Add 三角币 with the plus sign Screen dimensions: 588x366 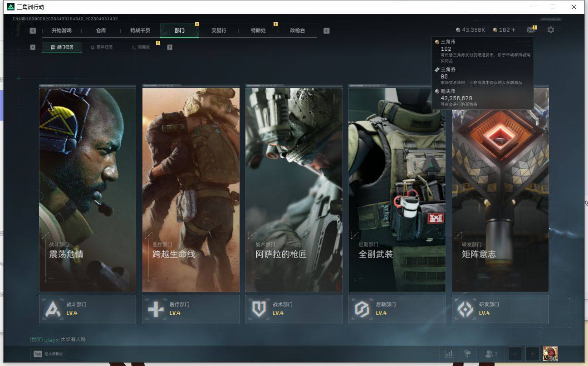click(514, 30)
